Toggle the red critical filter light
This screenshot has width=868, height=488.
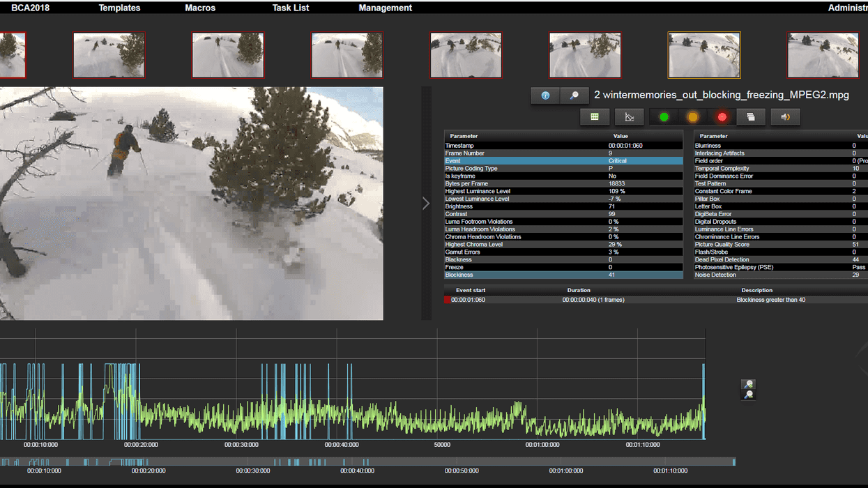pos(722,117)
